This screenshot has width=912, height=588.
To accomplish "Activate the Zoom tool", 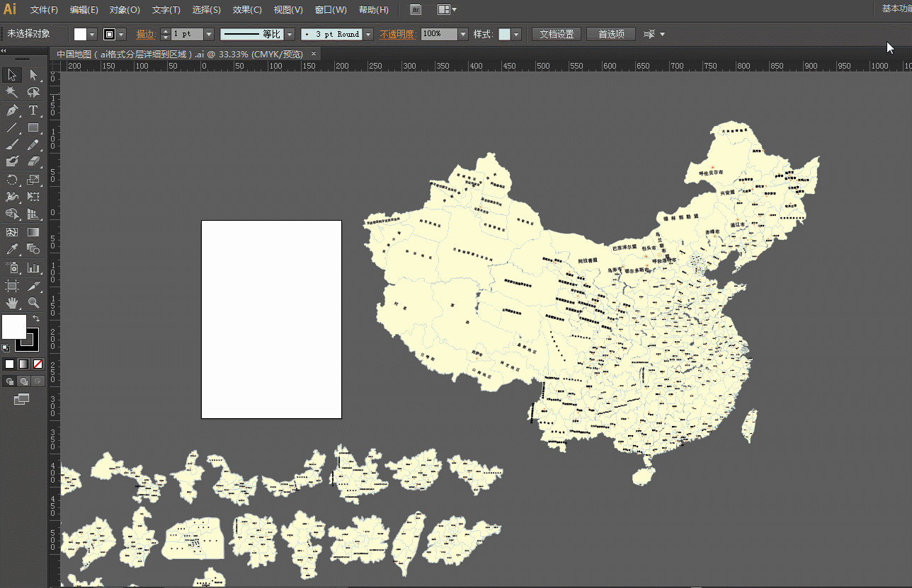I will 33,303.
